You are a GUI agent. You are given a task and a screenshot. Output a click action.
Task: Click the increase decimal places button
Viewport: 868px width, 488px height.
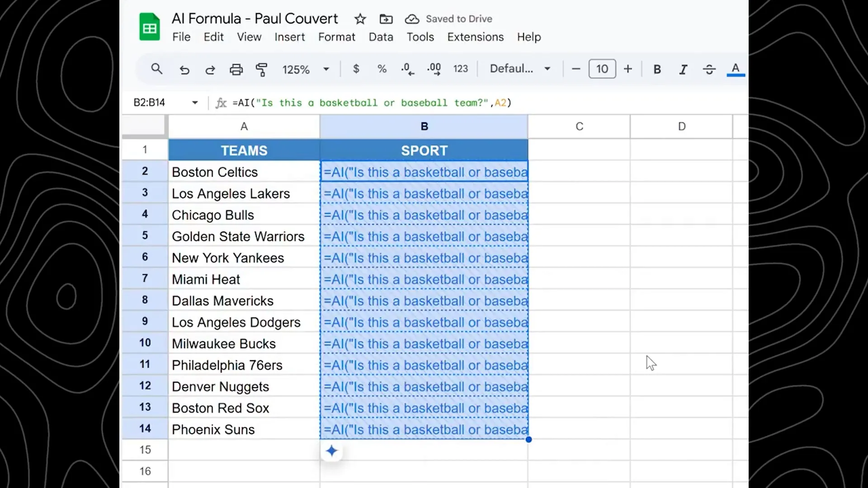tap(434, 69)
